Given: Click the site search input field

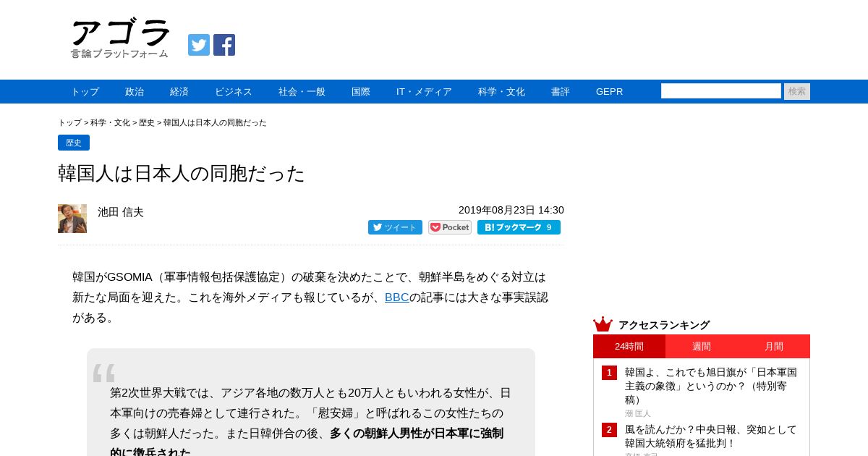Looking at the screenshot, I should tap(721, 91).
